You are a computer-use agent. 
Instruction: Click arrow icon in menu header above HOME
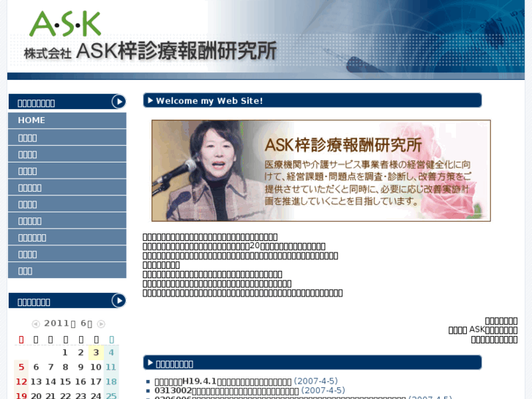point(119,101)
